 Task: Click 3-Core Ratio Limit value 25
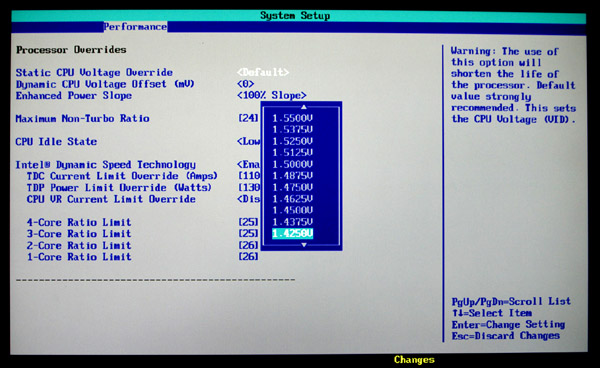248,234
